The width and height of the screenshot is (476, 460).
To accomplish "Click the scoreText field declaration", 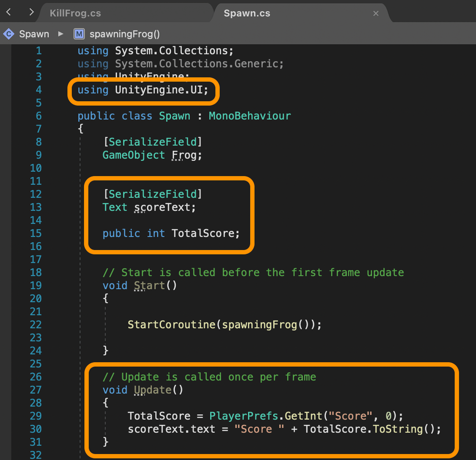I will [x=163, y=207].
